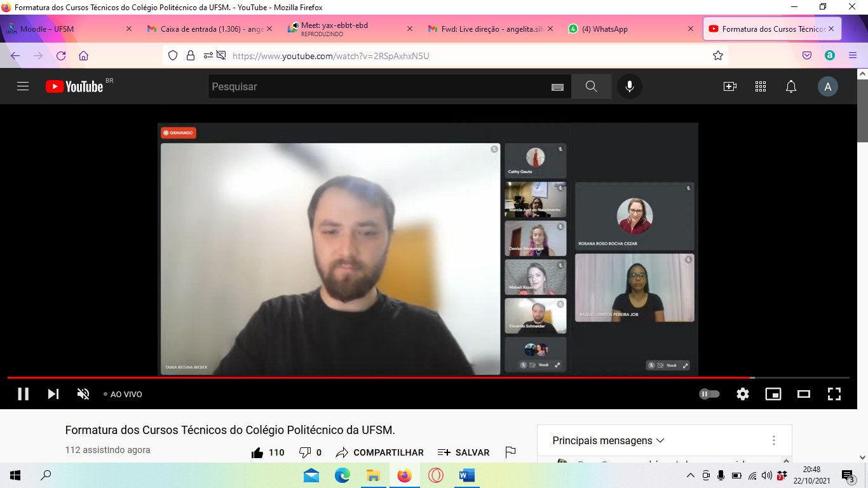Enter fullscreen mode in the player
The width and height of the screenshot is (868, 488).
[x=834, y=394]
